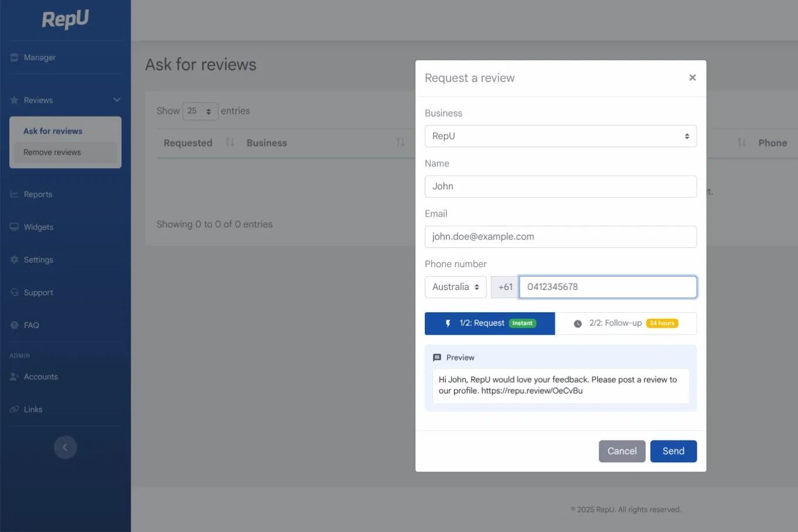Click the Business column header in table

(267, 143)
